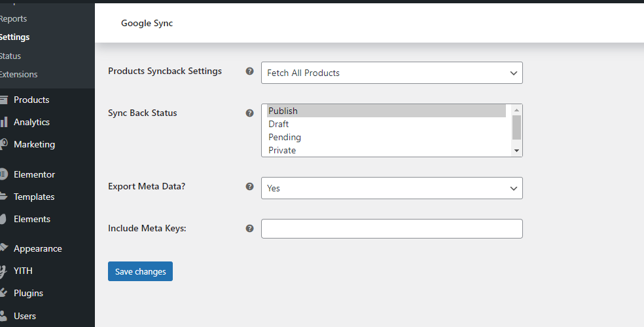Select Private in Sync Back Status list
Screen dimensions: 644x327
pyautogui.click(x=387, y=150)
